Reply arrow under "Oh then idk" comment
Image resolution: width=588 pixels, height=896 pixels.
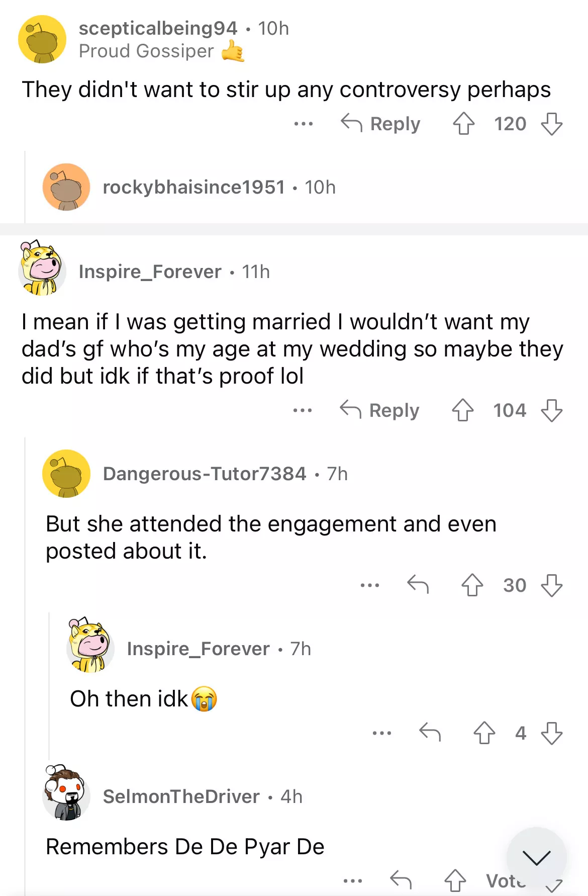[430, 733]
